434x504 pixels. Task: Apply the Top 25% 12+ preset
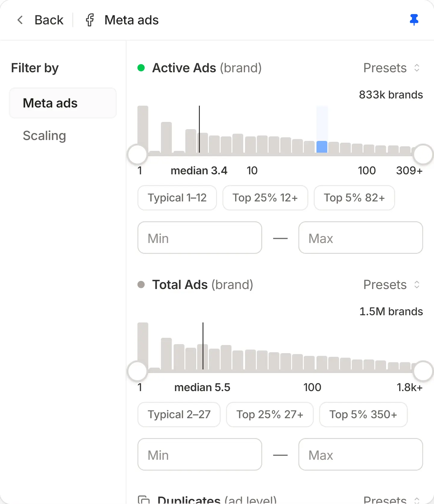(265, 198)
